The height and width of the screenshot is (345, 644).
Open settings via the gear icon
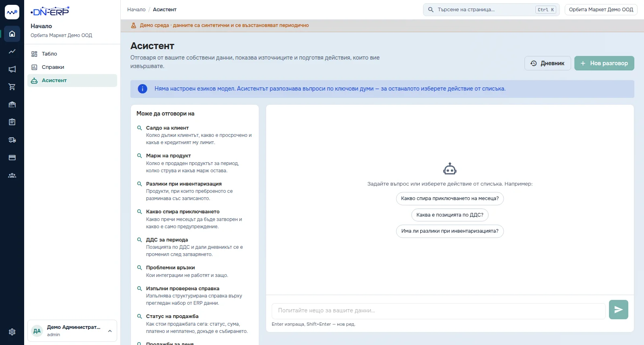(12, 332)
